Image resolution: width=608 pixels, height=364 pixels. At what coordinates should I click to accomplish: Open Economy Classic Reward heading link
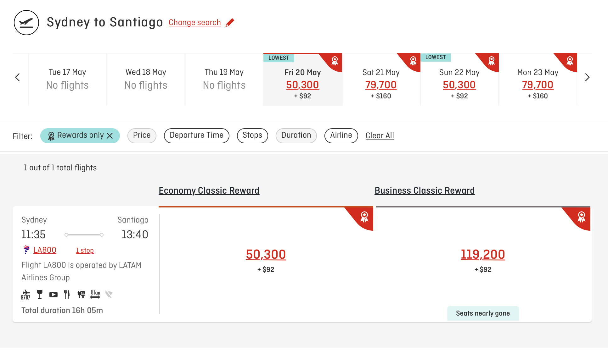209,191
